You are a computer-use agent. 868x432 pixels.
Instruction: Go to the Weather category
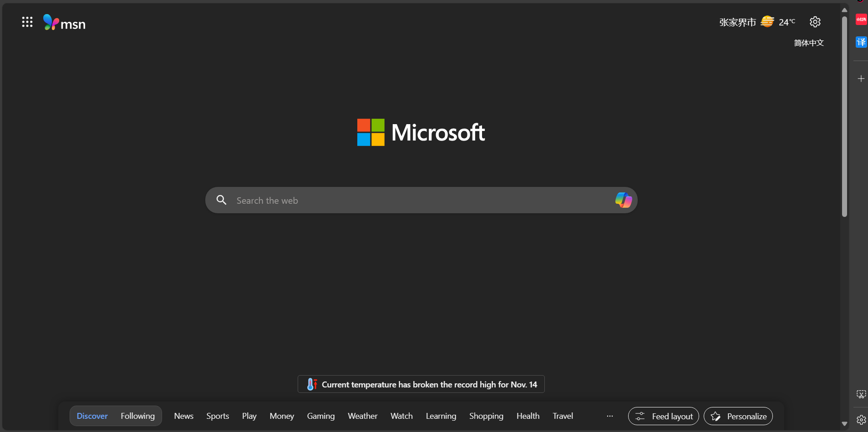pyautogui.click(x=363, y=416)
